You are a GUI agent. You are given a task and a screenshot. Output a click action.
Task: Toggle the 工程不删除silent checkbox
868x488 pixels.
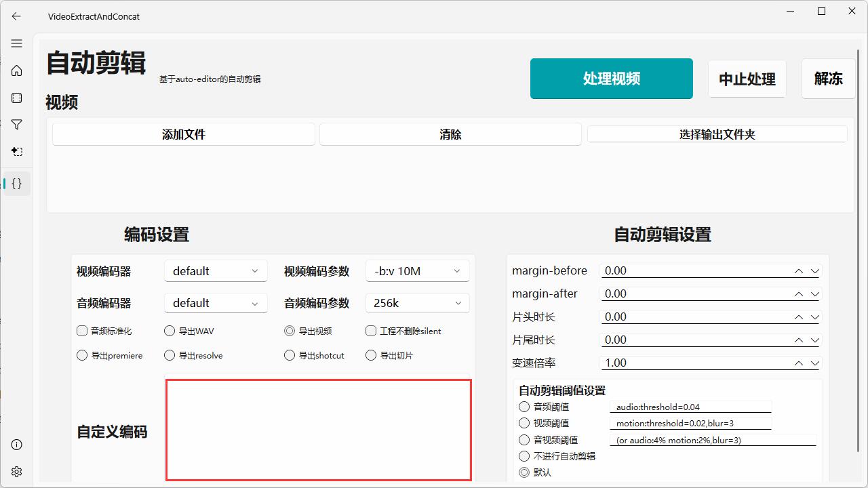[371, 331]
